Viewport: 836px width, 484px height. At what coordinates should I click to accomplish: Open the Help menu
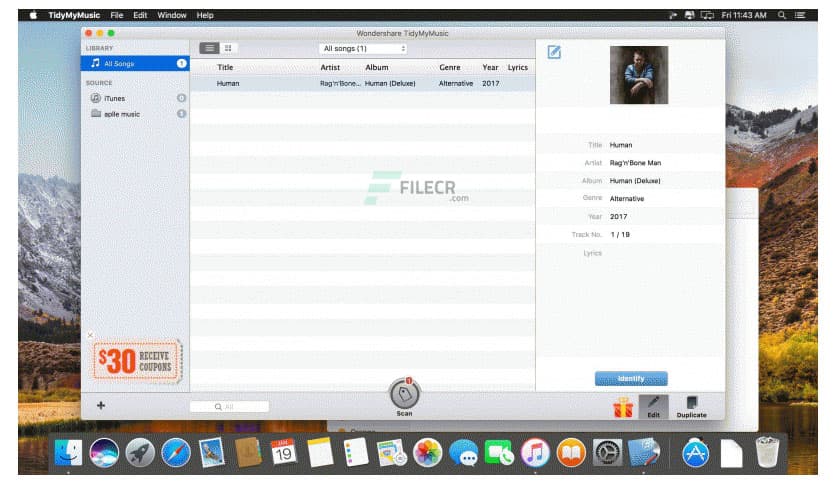[x=205, y=15]
